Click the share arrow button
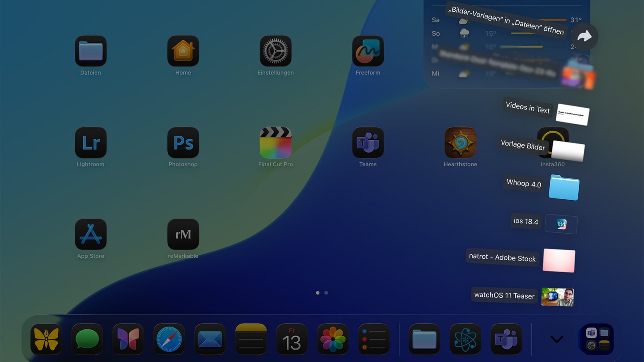This screenshot has width=644, height=362. [584, 37]
